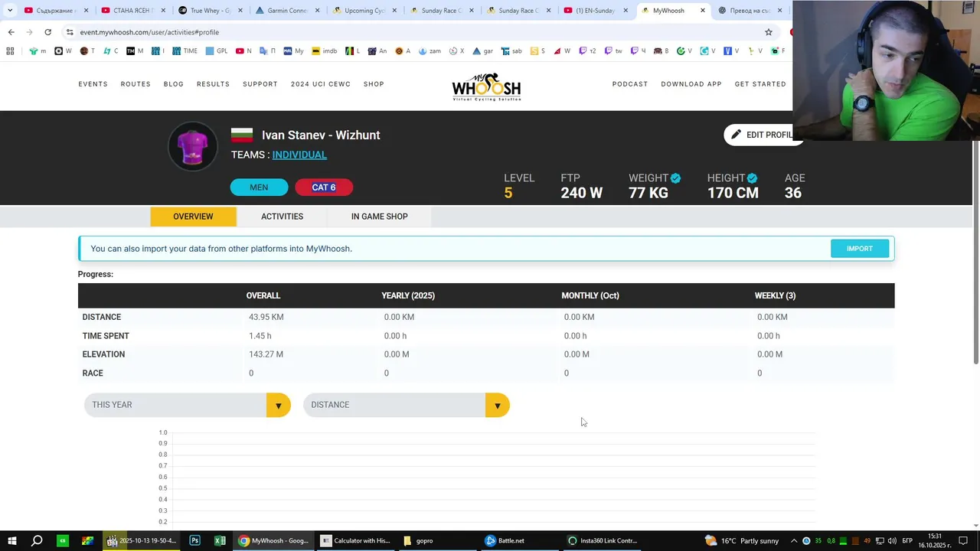Open the TIME bookmark

[185, 51]
